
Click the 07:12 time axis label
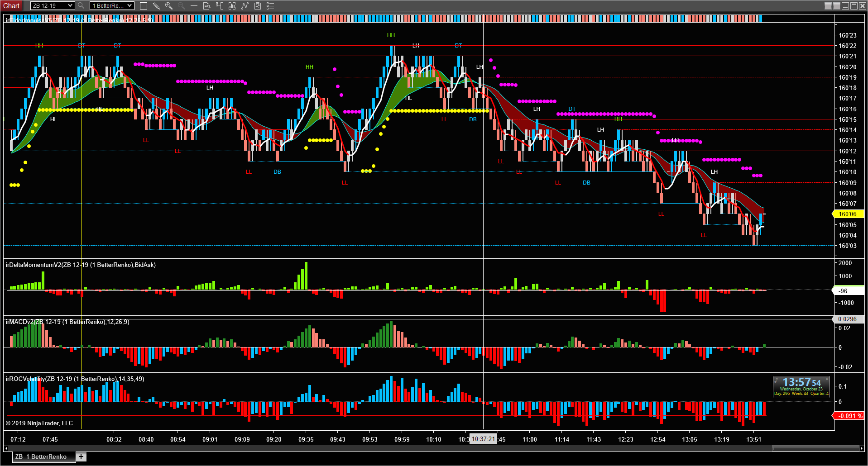[x=18, y=439]
